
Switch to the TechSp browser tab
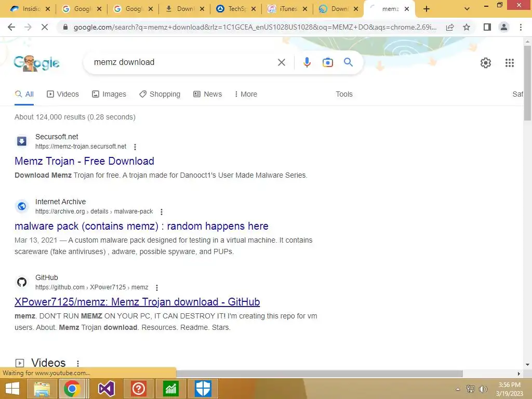(x=231, y=9)
